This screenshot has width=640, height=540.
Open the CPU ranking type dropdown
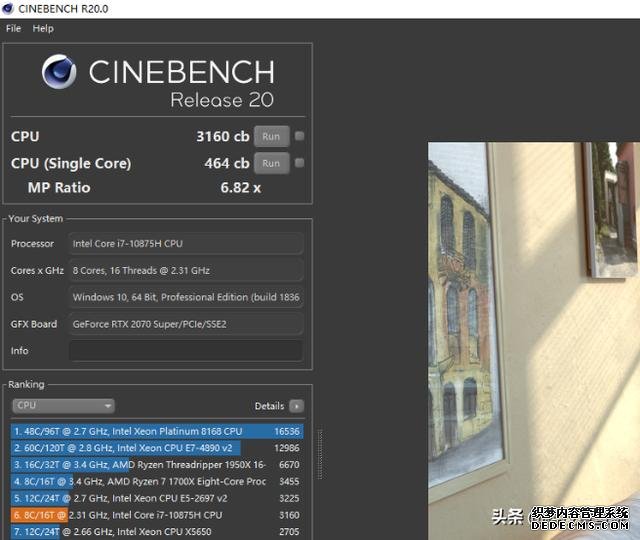[x=63, y=406]
